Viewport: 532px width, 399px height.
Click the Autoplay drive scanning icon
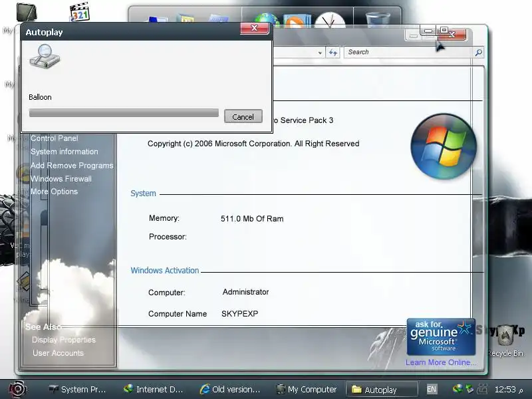tap(45, 57)
